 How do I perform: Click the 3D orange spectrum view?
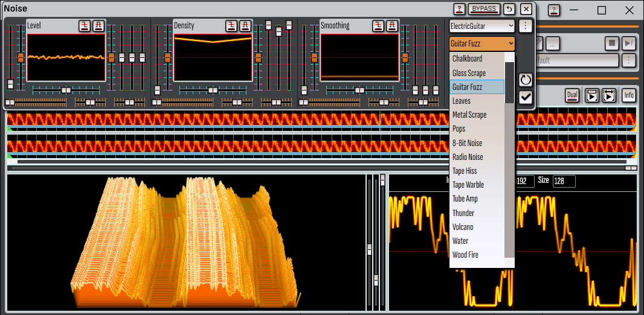click(186, 243)
